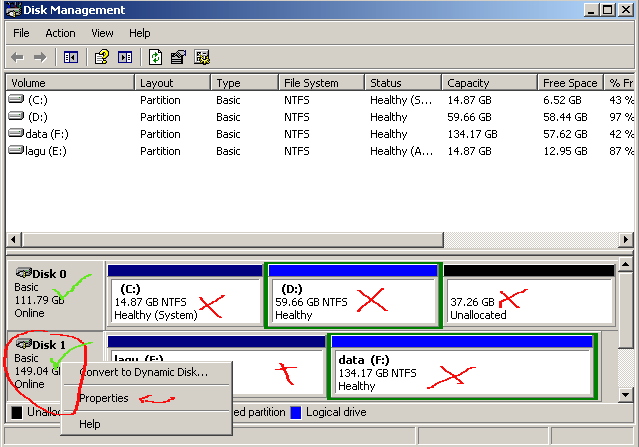Image resolution: width=639 pixels, height=447 pixels.
Task: Select the data (F:) 134.17 GB partition block
Action: coord(463,367)
